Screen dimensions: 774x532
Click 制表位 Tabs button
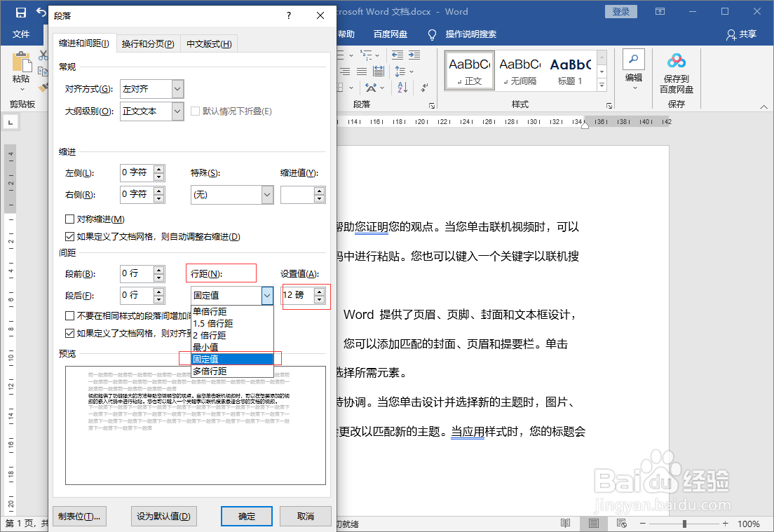tap(79, 516)
